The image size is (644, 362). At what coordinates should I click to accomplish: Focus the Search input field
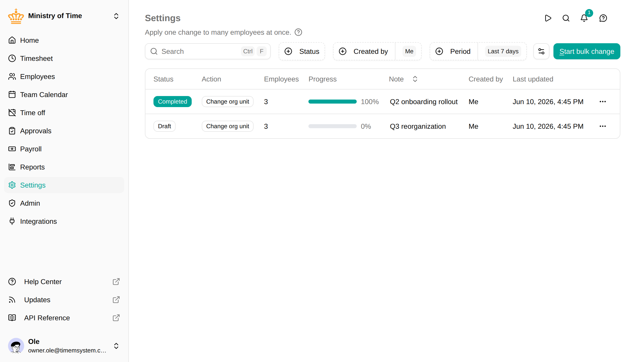[208, 51]
